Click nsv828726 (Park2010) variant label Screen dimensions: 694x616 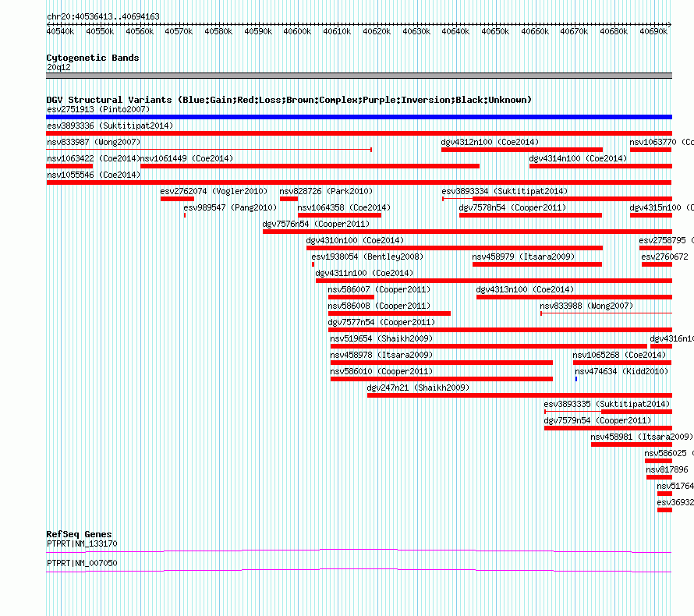326,191
